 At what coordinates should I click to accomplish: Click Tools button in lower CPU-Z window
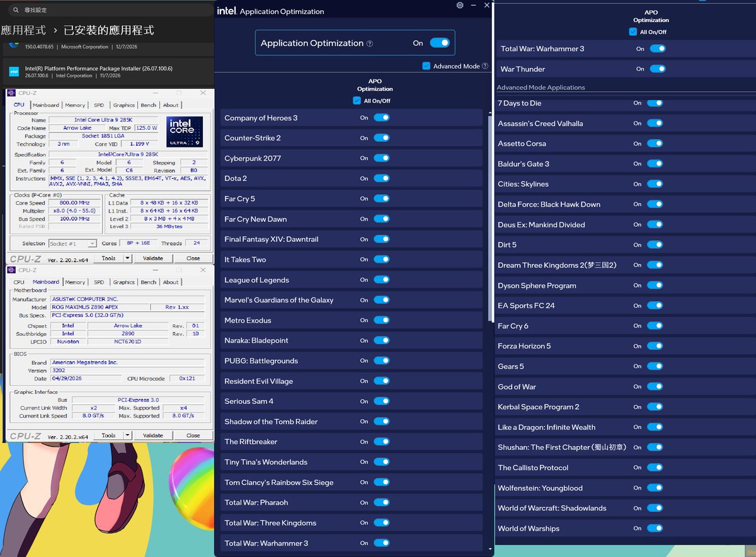[108, 435]
